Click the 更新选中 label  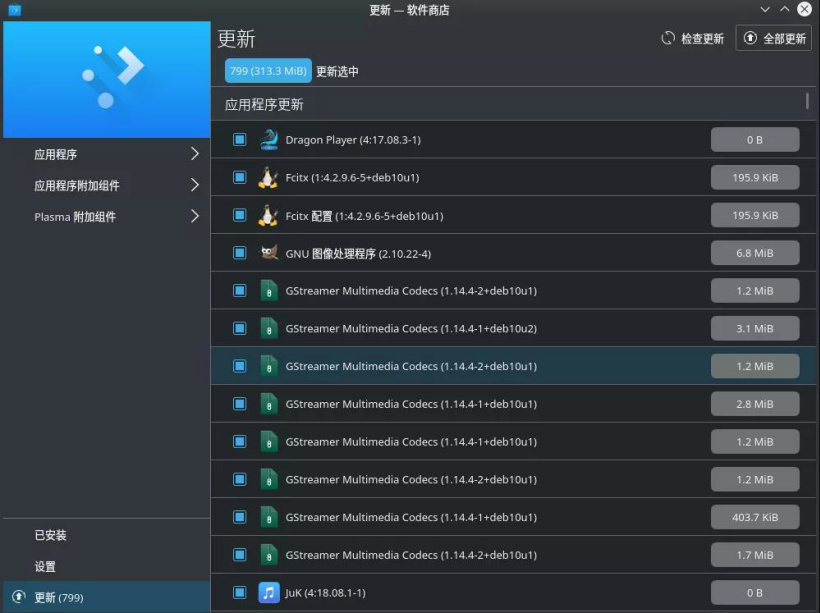tap(337, 71)
